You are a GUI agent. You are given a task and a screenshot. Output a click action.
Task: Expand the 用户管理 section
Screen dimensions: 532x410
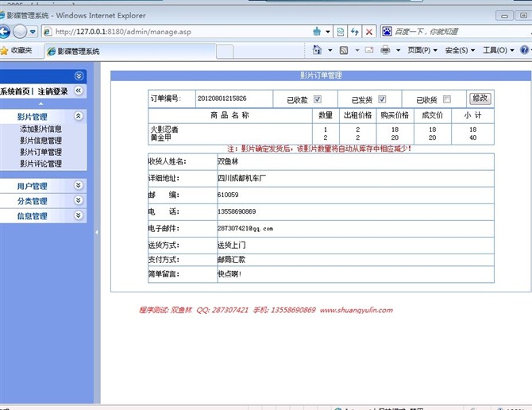pos(78,185)
